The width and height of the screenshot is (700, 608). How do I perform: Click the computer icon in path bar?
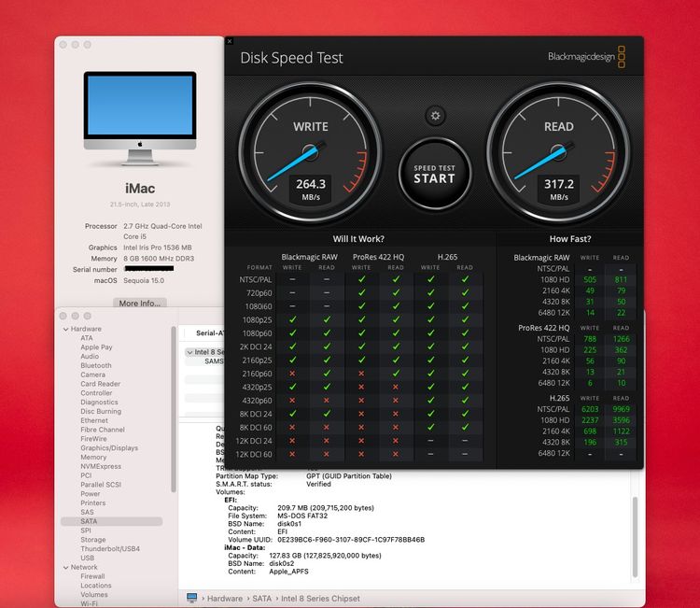point(192,598)
